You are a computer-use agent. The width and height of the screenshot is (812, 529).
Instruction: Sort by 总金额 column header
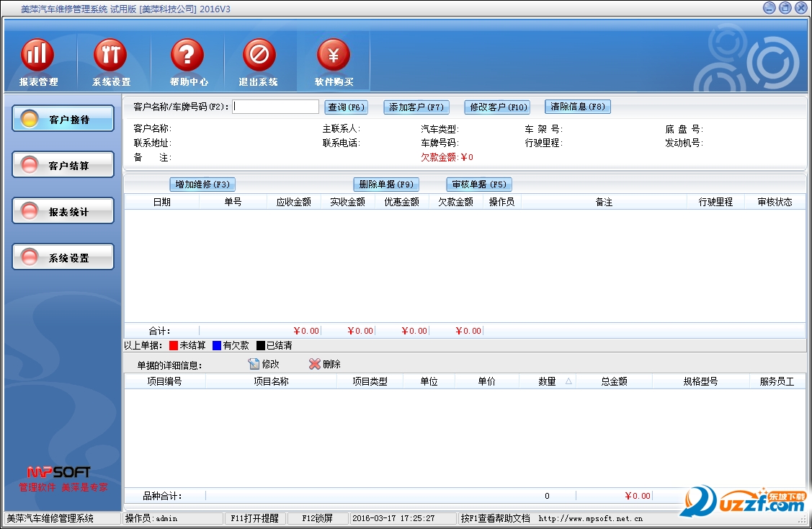coord(614,381)
